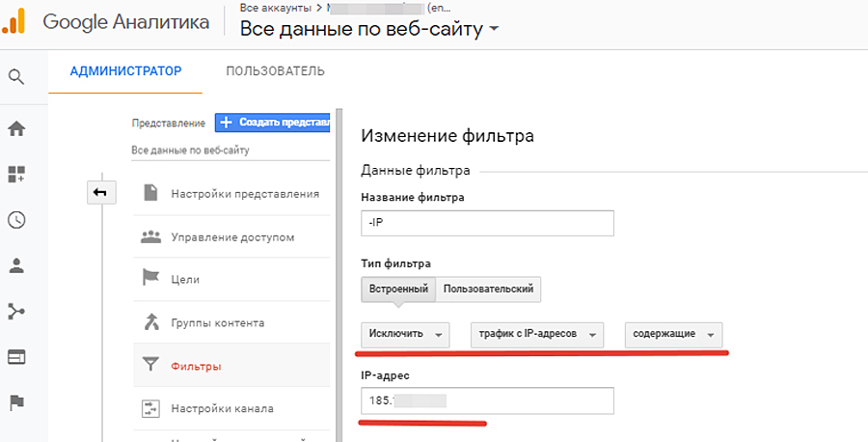This screenshot has height=442, width=868.
Task: Expand the трафик с IP-адресов dropdown
Action: (x=536, y=335)
